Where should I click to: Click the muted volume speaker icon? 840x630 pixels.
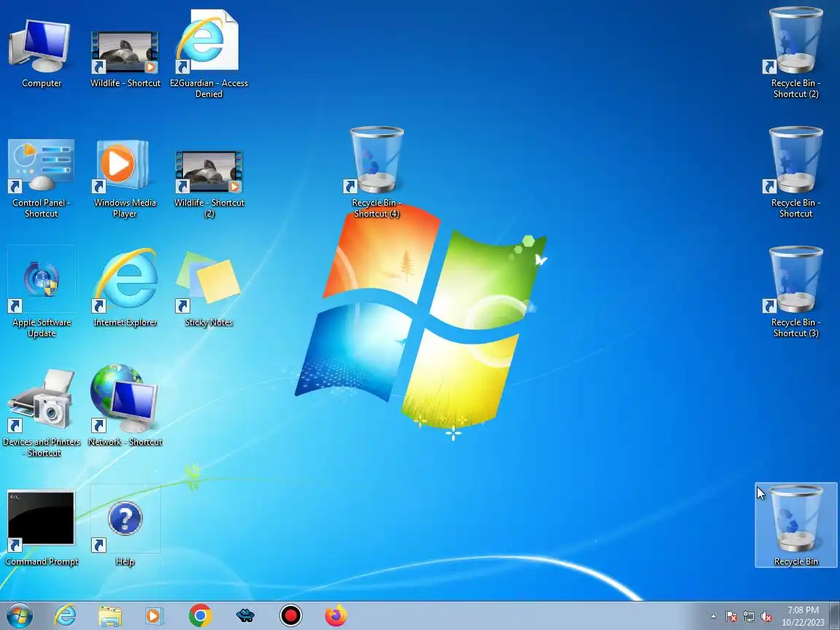pyautogui.click(x=766, y=617)
